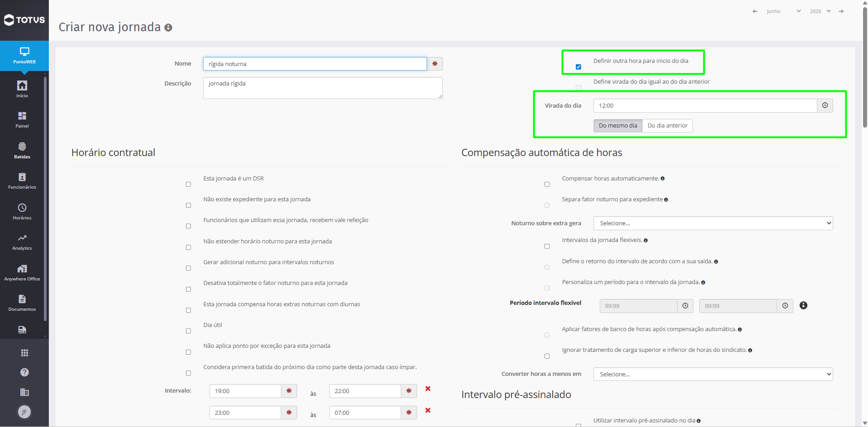Screen dimensions: 868x427
Task: Check Desativa totalmente o fator noturno
Action: pyautogui.click(x=189, y=289)
